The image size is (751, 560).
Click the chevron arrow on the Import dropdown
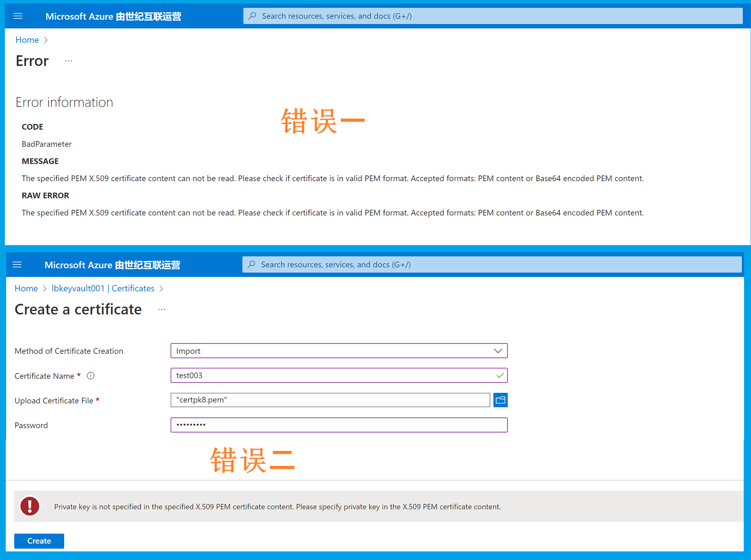tap(498, 351)
